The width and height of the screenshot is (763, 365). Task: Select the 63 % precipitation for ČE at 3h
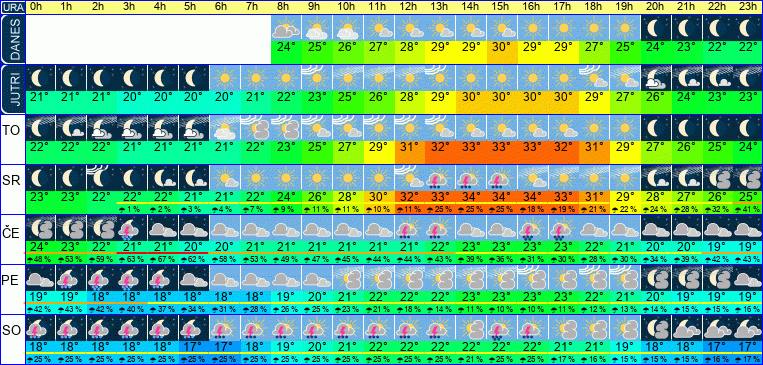(131, 258)
